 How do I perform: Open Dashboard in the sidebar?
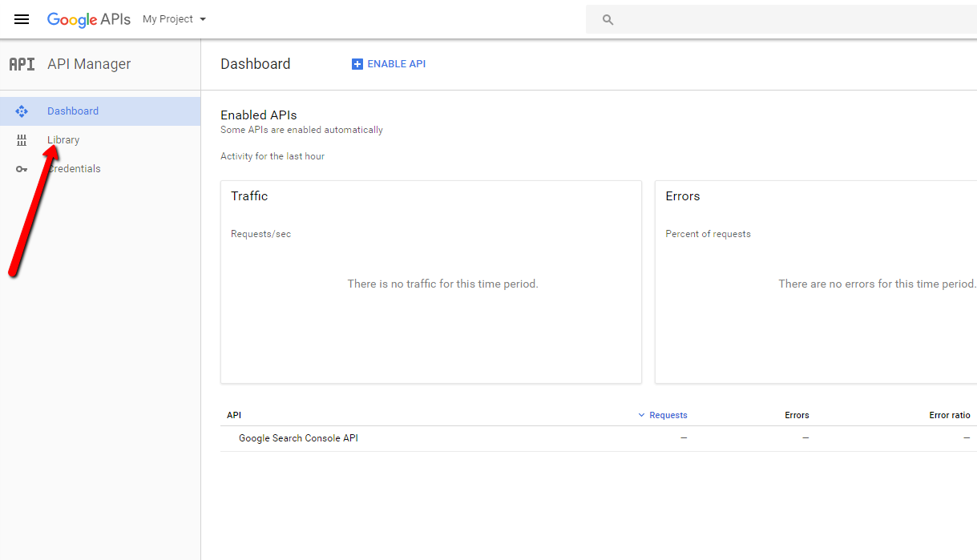point(100,111)
